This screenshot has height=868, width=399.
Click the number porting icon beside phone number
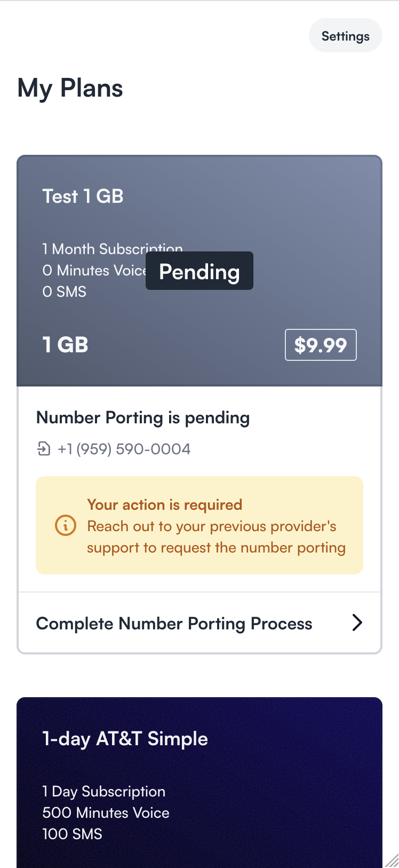pos(44,449)
